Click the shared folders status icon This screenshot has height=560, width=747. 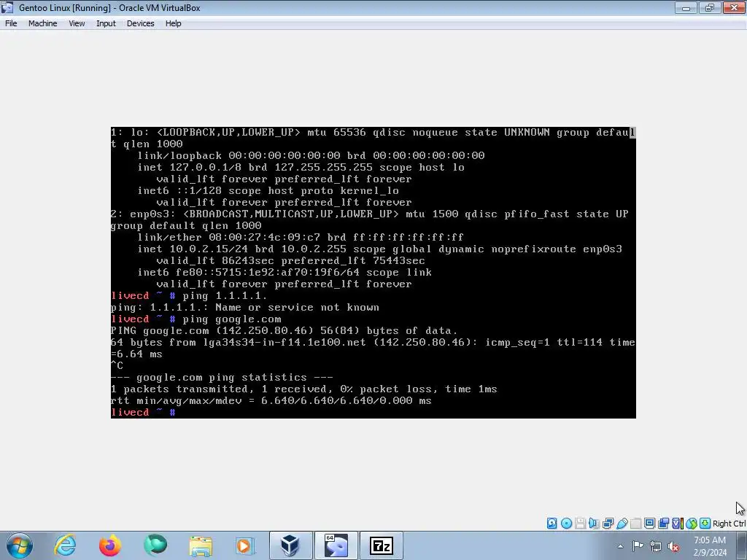point(635,524)
